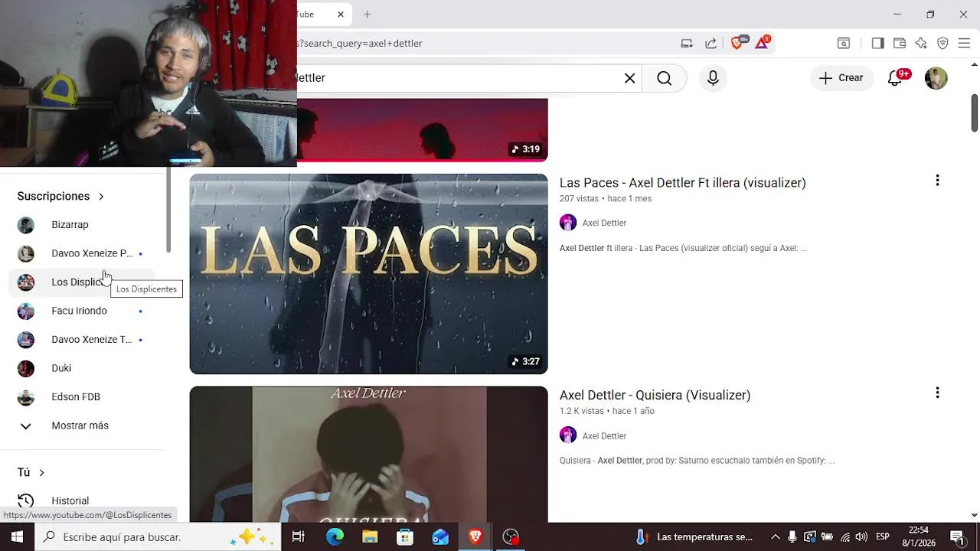Open the YouTube account avatar menu
Screen dimensions: 980x551
(936, 78)
